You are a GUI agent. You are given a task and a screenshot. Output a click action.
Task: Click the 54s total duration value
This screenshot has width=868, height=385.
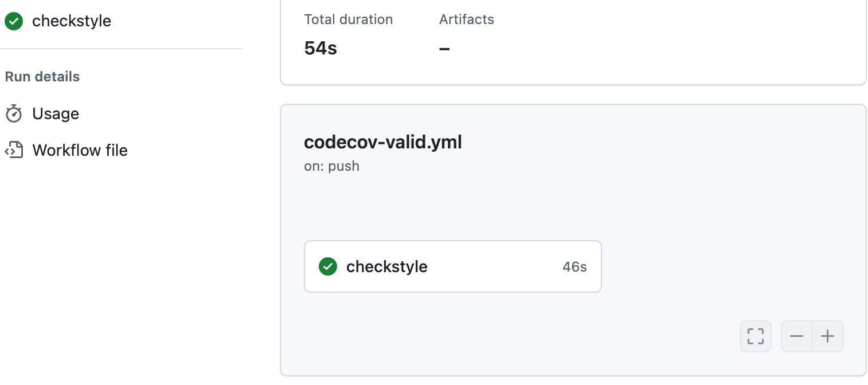(x=320, y=48)
